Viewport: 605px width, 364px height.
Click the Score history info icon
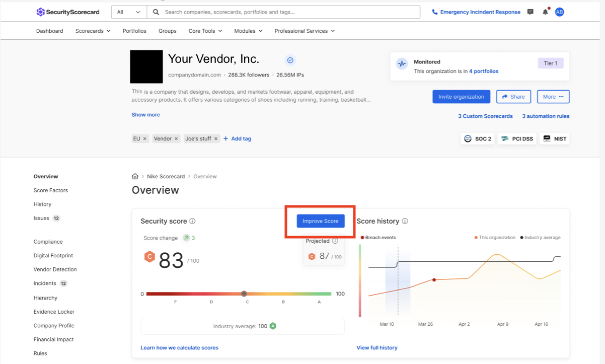[x=405, y=221]
